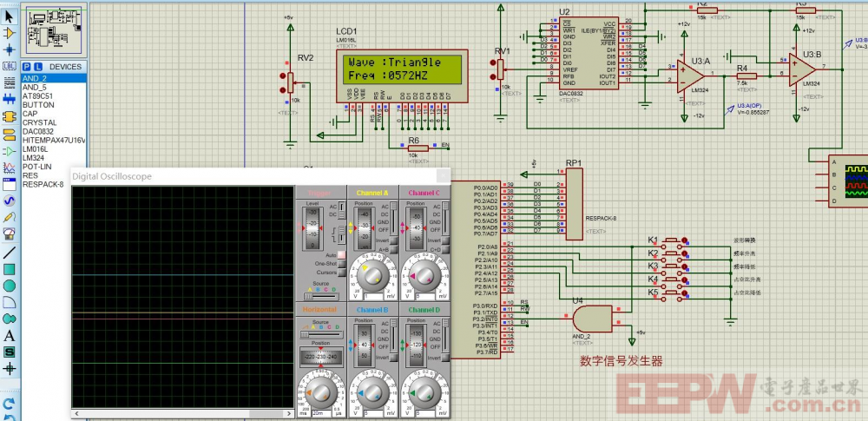
Task: Pick the Text Script Mode tool
Action: click(9, 82)
